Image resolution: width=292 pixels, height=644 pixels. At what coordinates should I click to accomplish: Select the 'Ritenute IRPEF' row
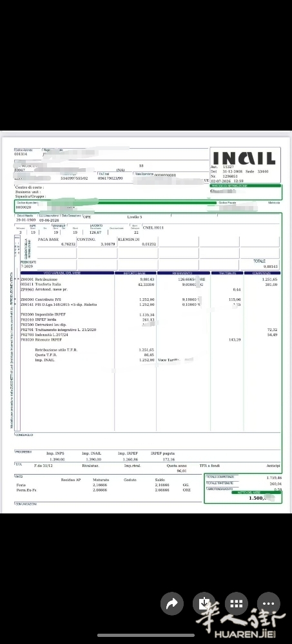150,339
